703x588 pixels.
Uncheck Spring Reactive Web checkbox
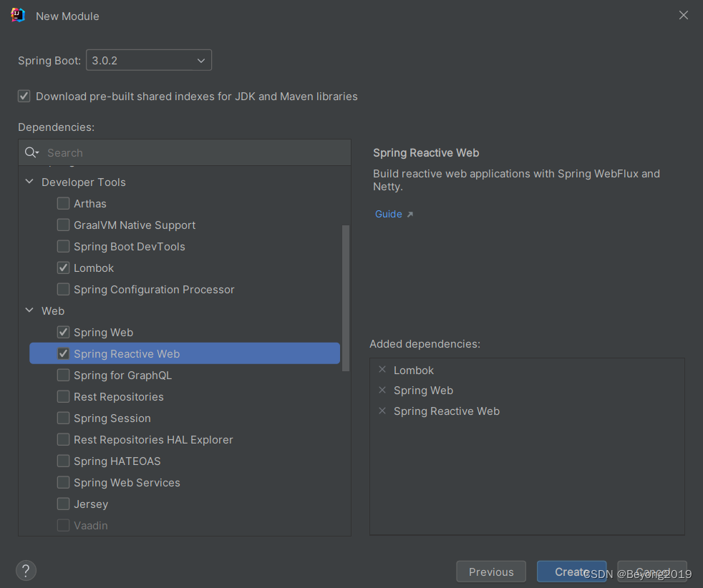pyautogui.click(x=63, y=354)
